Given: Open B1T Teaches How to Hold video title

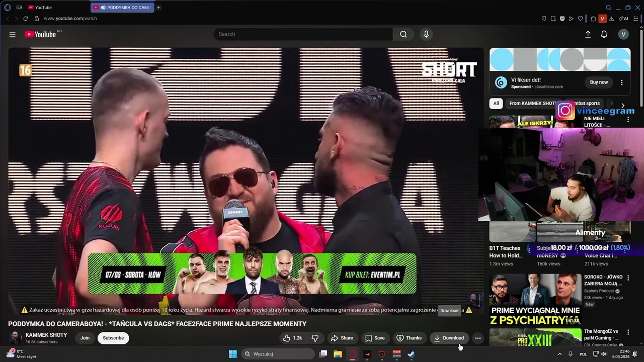Looking at the screenshot, I should click(505, 252).
